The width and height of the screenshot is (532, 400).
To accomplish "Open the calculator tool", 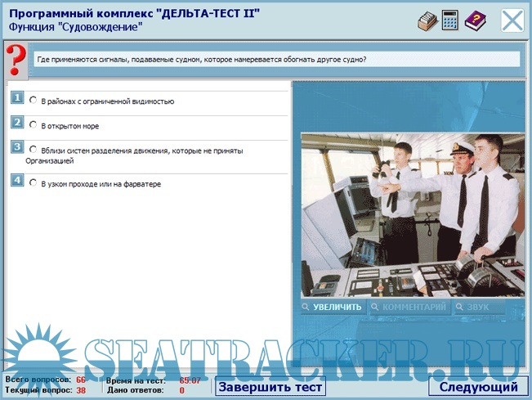I will [x=450, y=20].
